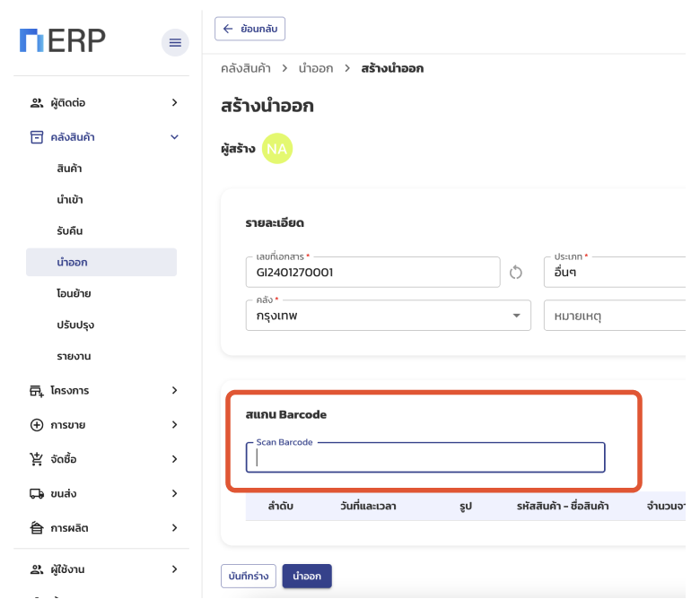Screen dimensions: 700x599
Task: Click the นำออก submit button
Action: click(x=307, y=576)
